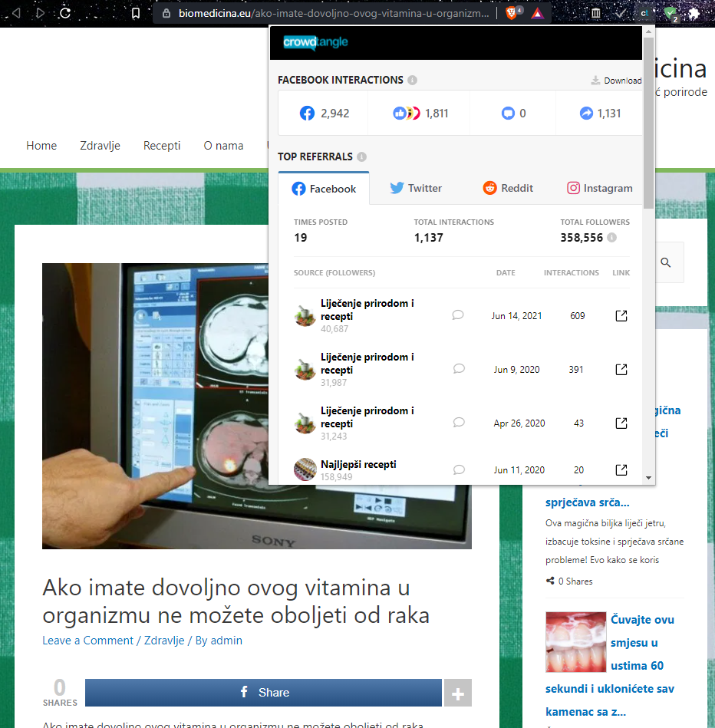Click the Times Posted value 19
Image resolution: width=715 pixels, height=728 pixels.
click(x=301, y=238)
